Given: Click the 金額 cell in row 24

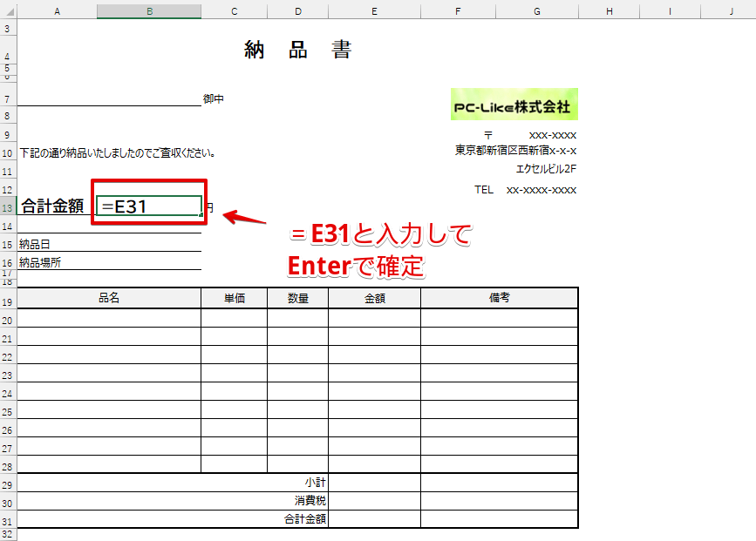Looking at the screenshot, I should pyautogui.click(x=375, y=391).
